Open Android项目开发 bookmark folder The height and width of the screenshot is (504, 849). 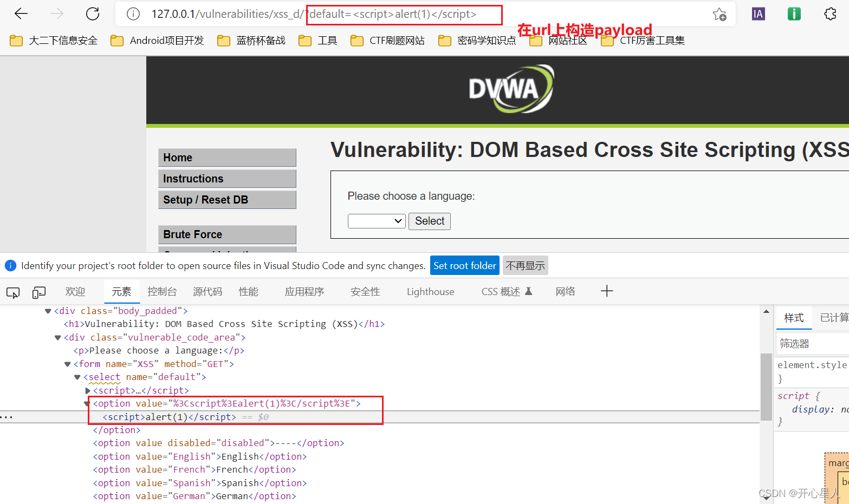click(x=157, y=41)
